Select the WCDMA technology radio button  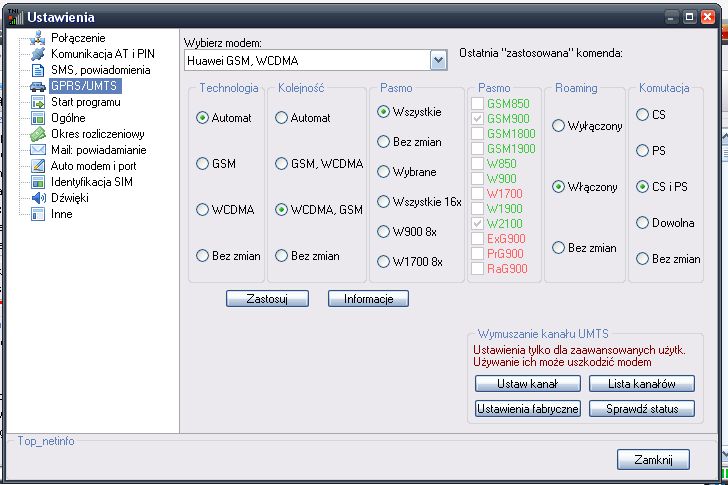coord(203,210)
